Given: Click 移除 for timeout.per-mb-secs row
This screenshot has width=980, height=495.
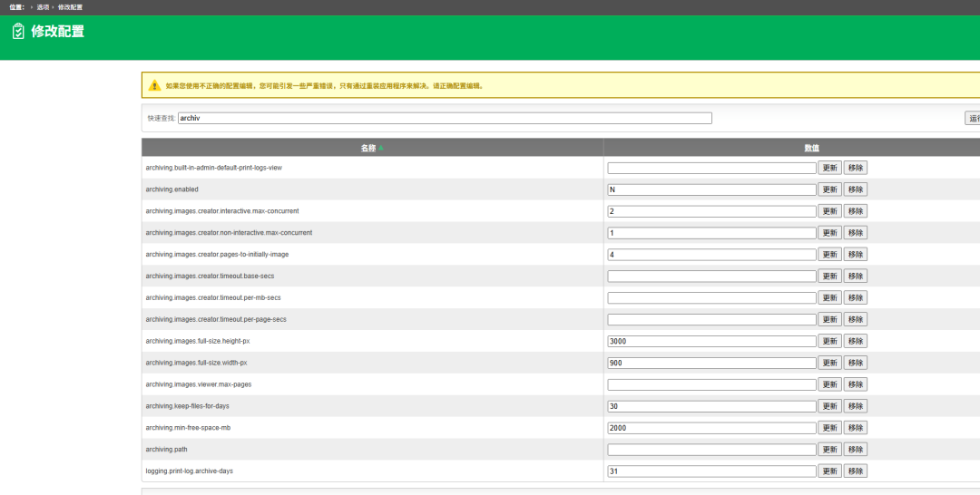Looking at the screenshot, I should (855, 297).
